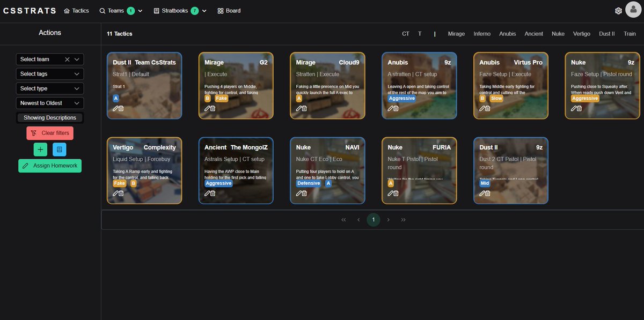The height and width of the screenshot is (320, 644).
Task: Delete the Ancient The MongolZ tactic
Action: pyautogui.click(x=213, y=193)
